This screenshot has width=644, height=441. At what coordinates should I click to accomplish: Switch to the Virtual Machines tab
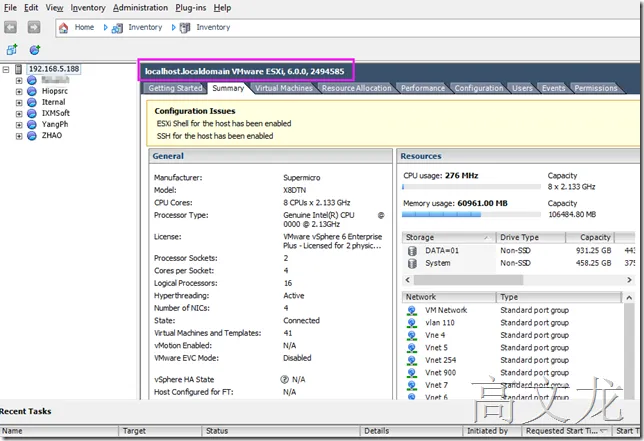pos(284,88)
